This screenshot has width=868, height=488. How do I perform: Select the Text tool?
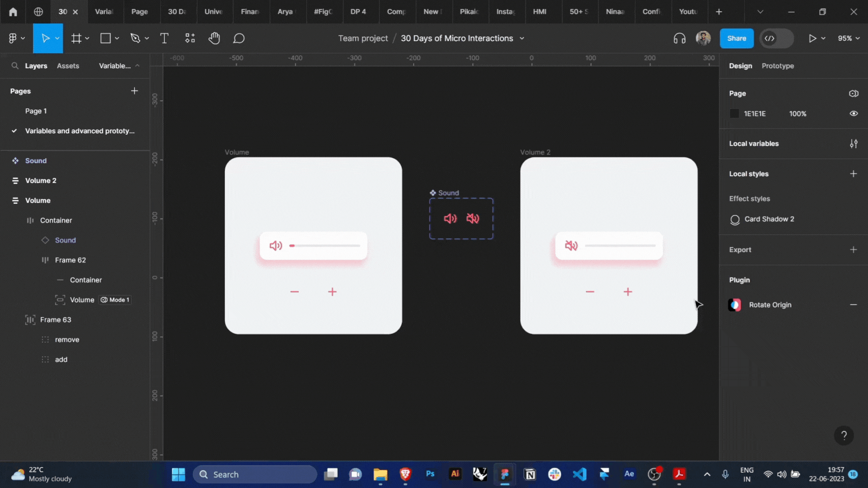coord(164,38)
